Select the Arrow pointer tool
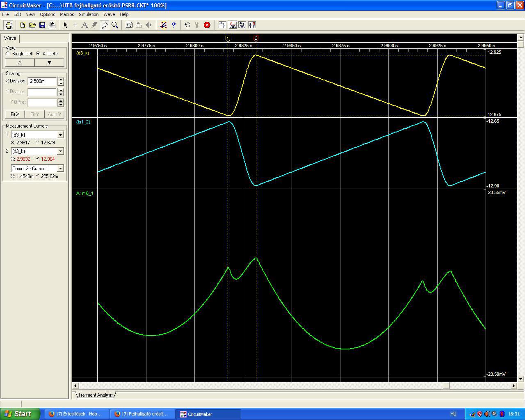The image size is (525, 420). 65,25
